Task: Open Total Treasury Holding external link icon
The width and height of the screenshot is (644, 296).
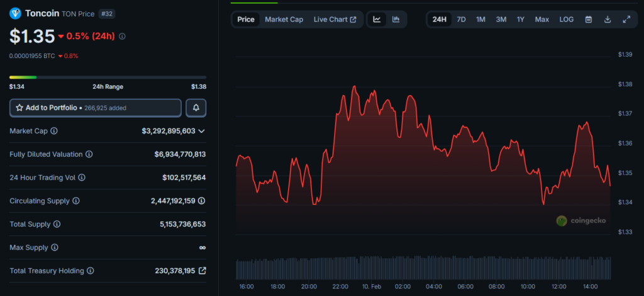Action: click(x=202, y=271)
